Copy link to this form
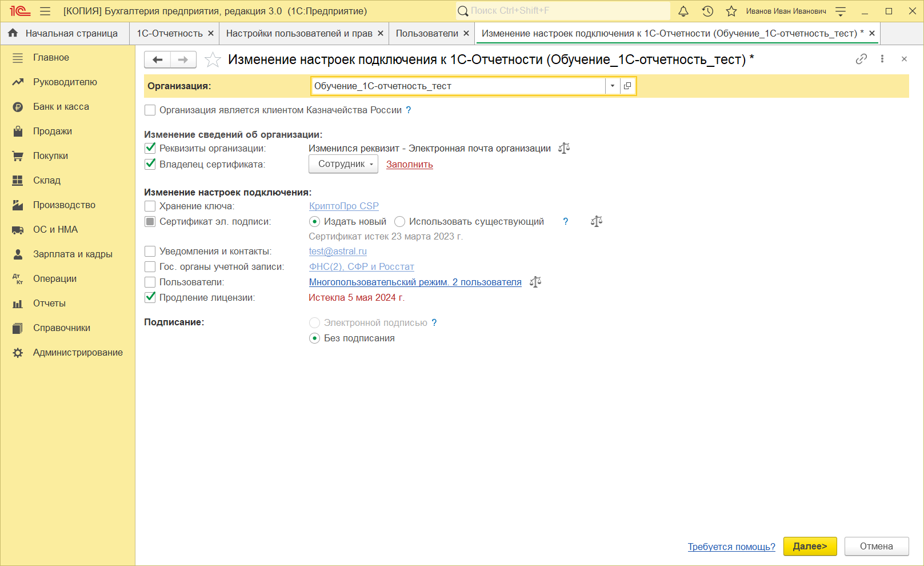This screenshot has height=566, width=924. click(x=861, y=59)
